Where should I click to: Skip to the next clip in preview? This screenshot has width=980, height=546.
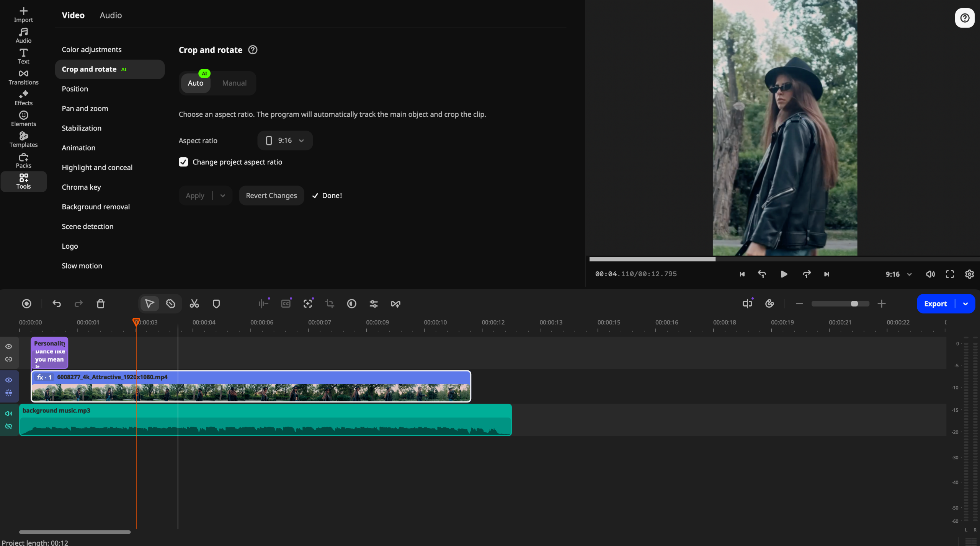click(x=826, y=274)
